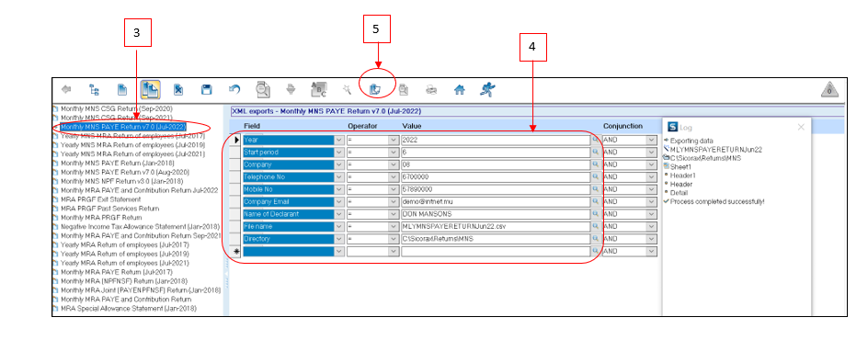Click the warning triangle icon at top right
This screenshot has width=868, height=340.
pos(829,89)
